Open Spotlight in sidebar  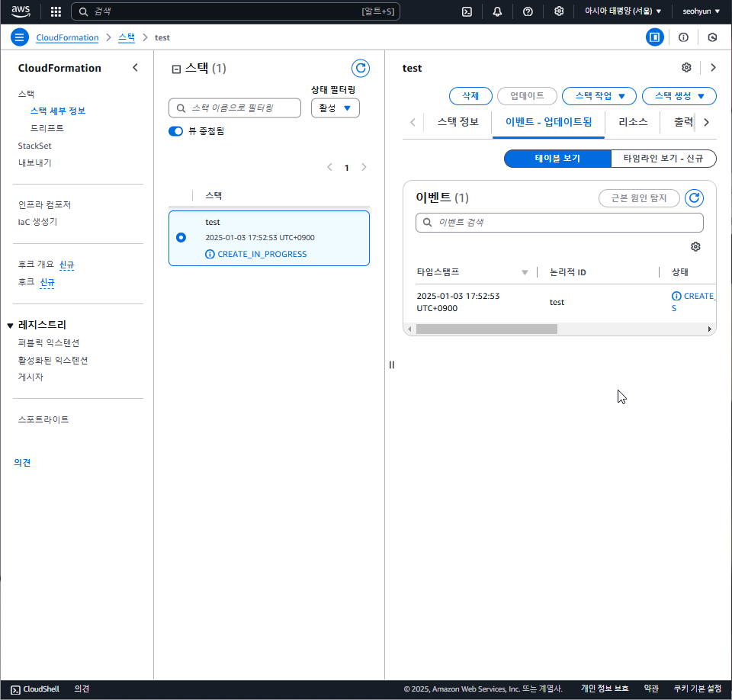tap(43, 419)
